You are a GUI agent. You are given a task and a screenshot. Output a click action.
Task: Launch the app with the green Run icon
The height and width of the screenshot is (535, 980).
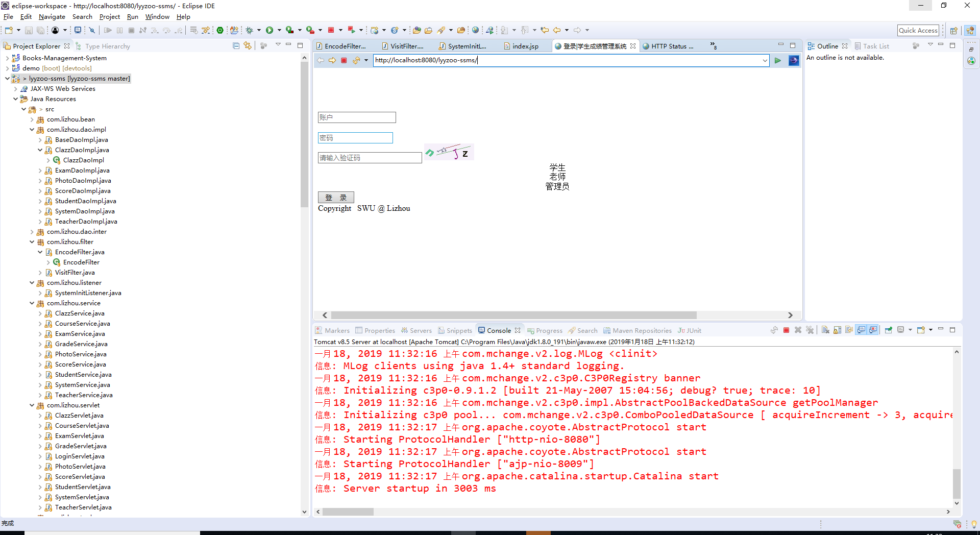[269, 30]
